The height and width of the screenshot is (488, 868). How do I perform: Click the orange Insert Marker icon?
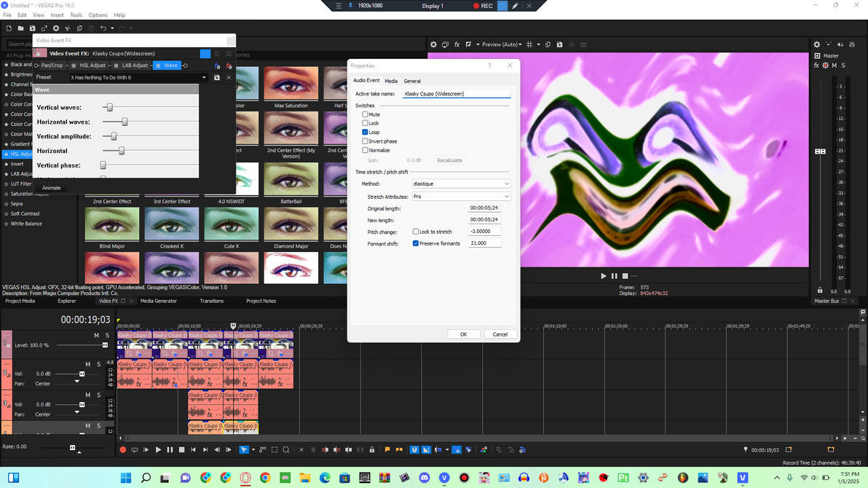click(x=387, y=450)
